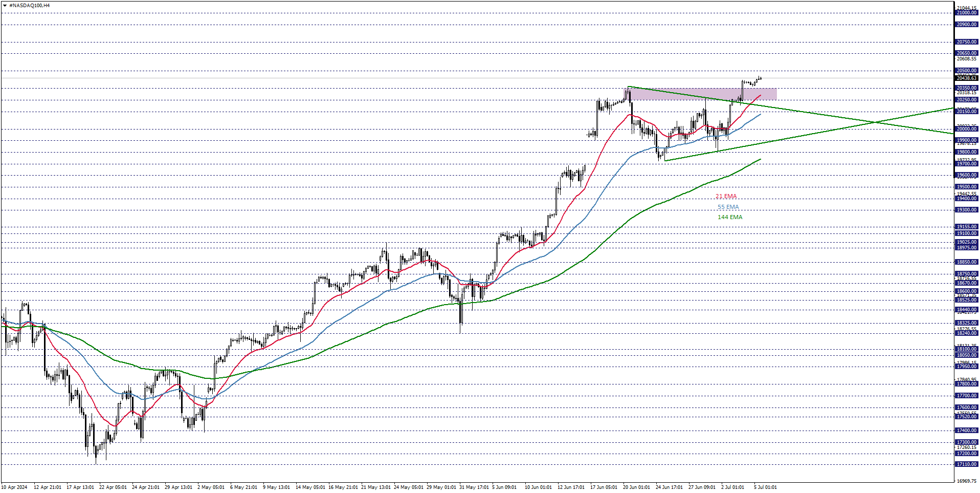
Task: Click the 24 Apr 21:01 time label
Action: [146, 487]
